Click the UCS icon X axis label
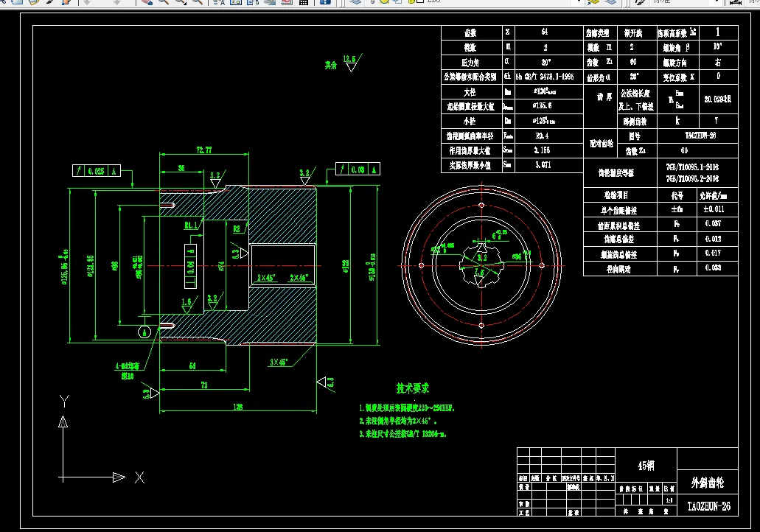The width and height of the screenshot is (760, 532). tap(139, 477)
